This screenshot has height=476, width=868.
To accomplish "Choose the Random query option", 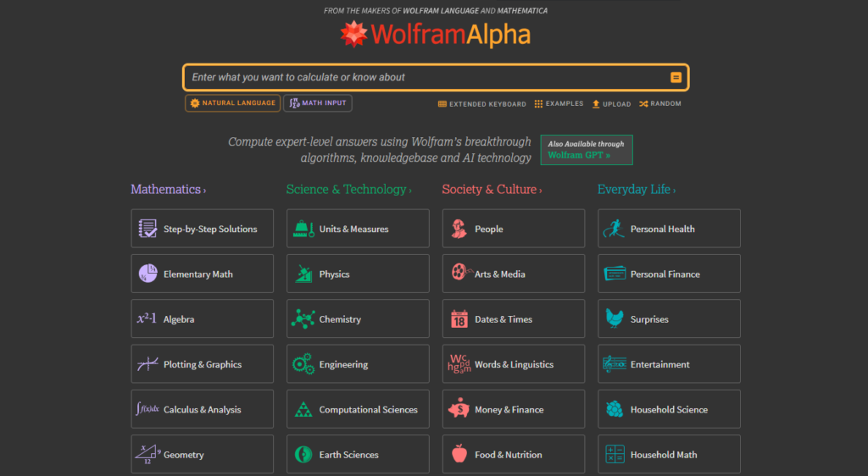I will click(x=659, y=104).
